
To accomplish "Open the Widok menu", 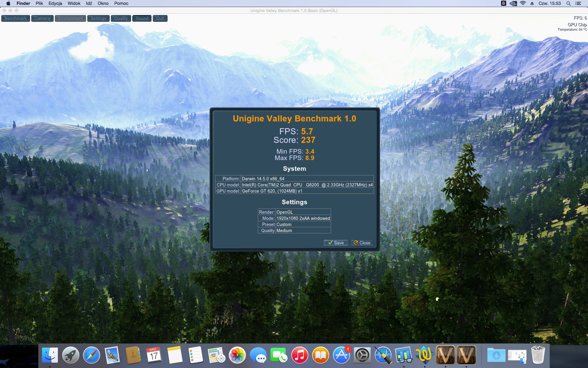I will (74, 3).
